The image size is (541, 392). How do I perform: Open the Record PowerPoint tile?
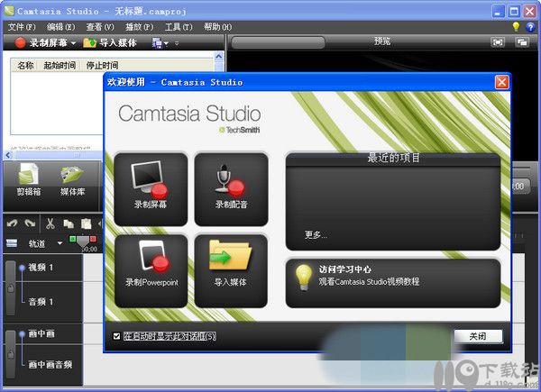(151, 271)
